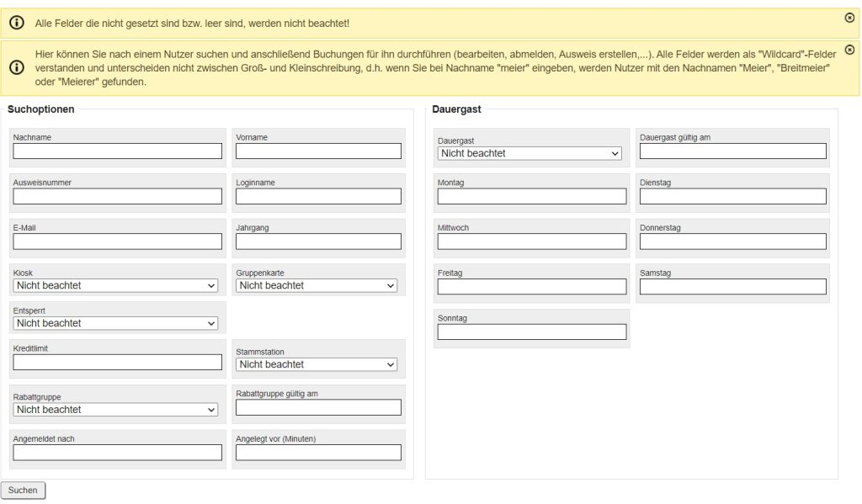Focus the Angemeldet nach field

(x=118, y=453)
